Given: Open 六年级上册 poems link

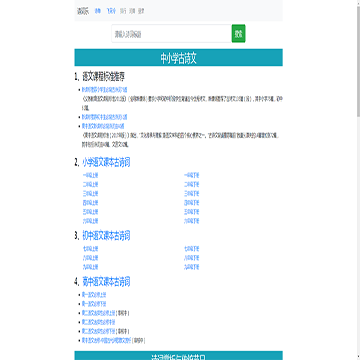Looking at the screenshot, I should [x=90, y=221].
